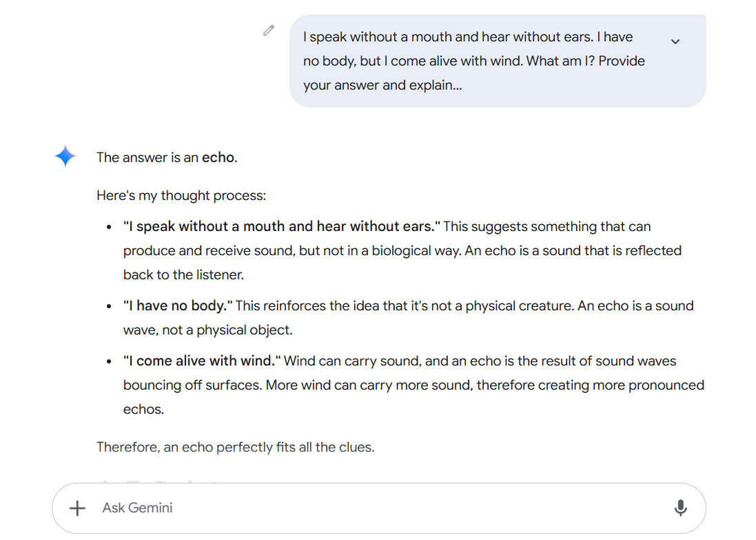This screenshot has height=540, width=756.
Task: Click "Here's my thought process:" line
Action: [181, 196]
